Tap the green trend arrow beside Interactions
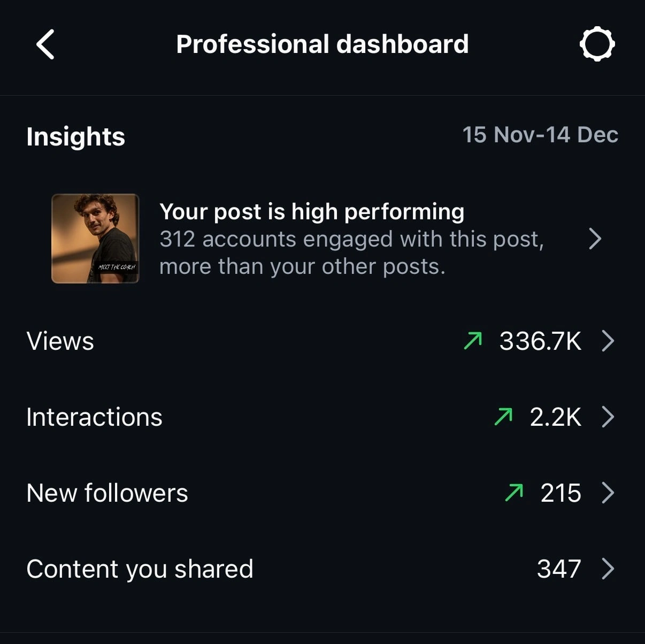The height and width of the screenshot is (644, 645). [503, 417]
